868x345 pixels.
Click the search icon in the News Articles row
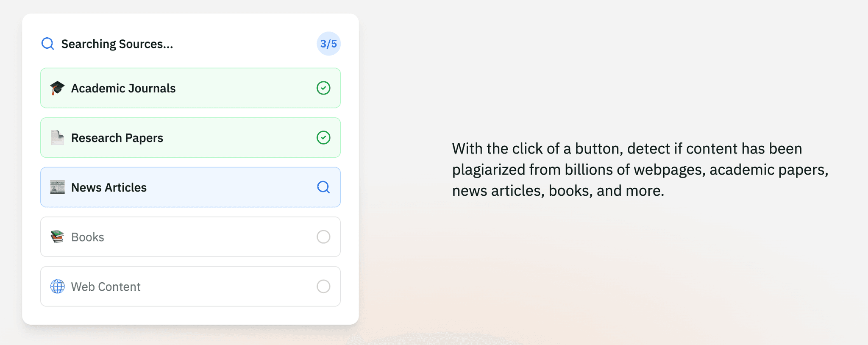click(323, 187)
